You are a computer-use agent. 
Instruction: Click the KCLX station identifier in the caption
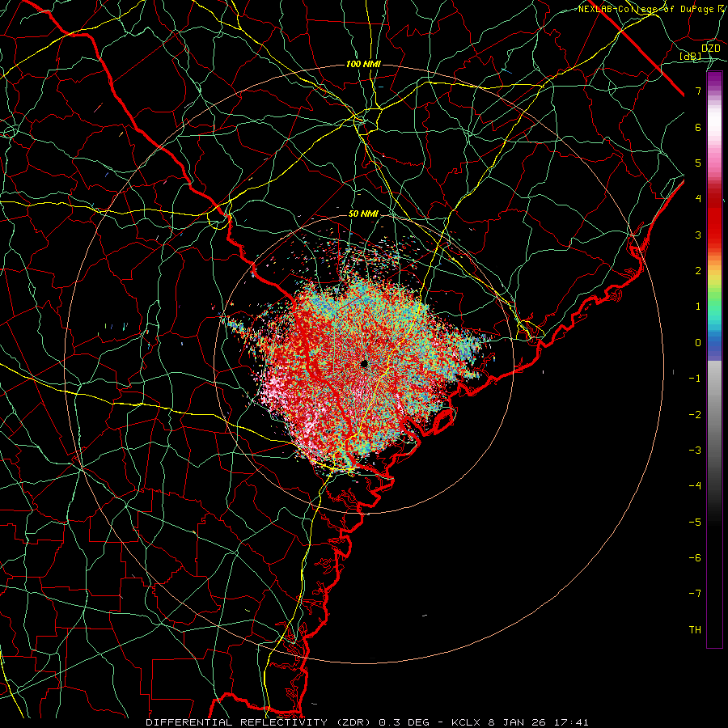tap(465, 722)
